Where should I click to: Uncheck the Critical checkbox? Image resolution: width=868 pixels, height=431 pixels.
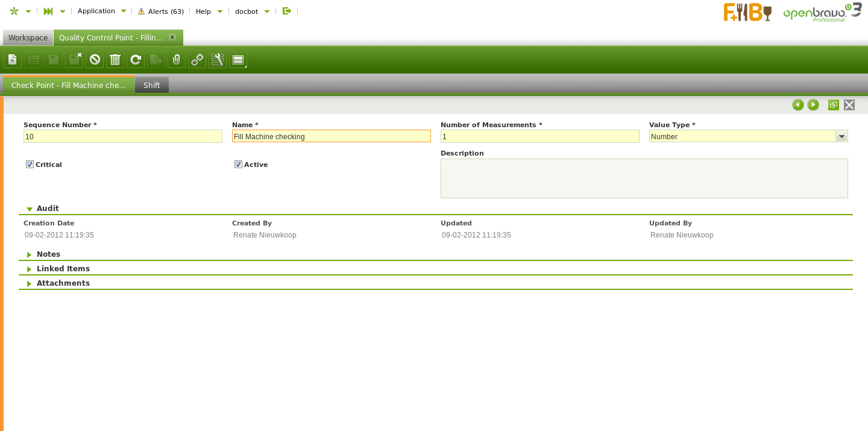(x=30, y=165)
